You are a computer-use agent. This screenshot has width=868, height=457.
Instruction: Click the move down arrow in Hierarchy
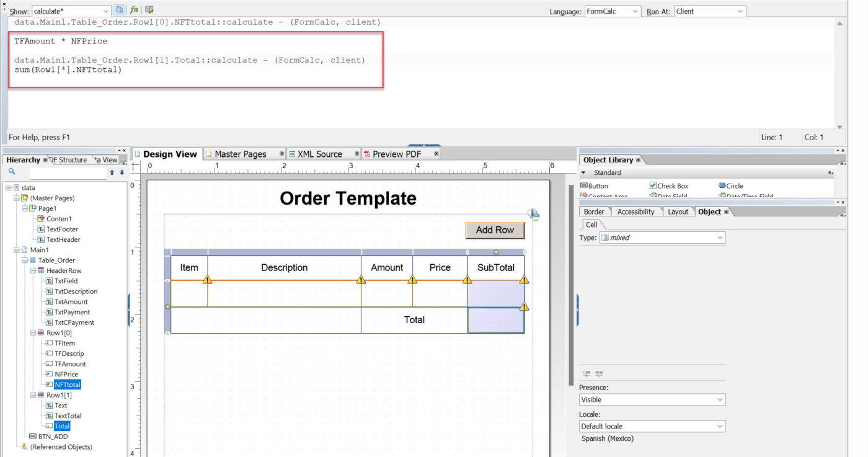[x=122, y=172]
